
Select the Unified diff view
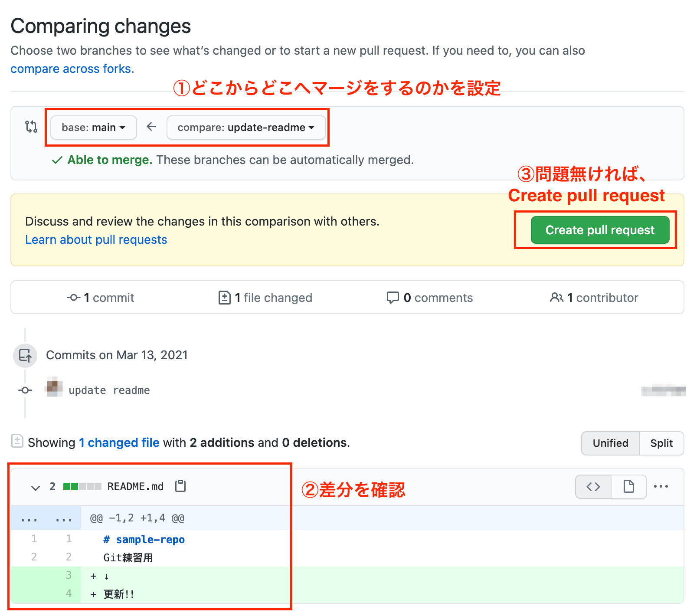[x=610, y=443]
